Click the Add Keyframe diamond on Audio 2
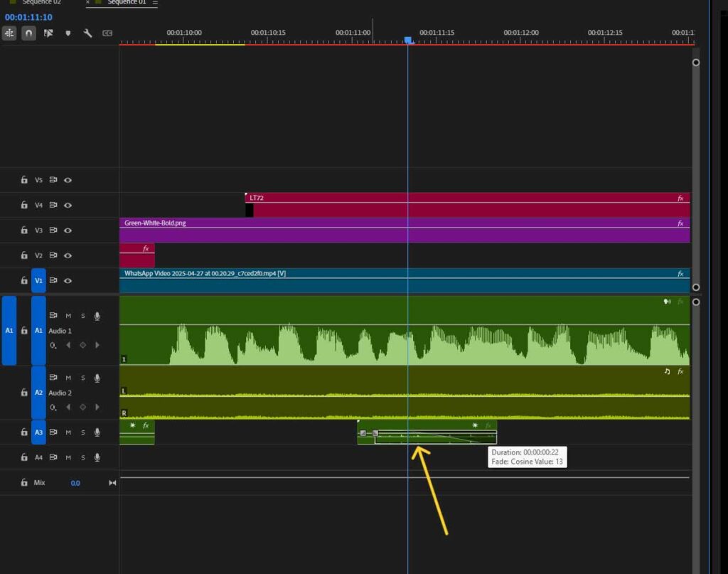The height and width of the screenshot is (574, 728). coord(83,407)
